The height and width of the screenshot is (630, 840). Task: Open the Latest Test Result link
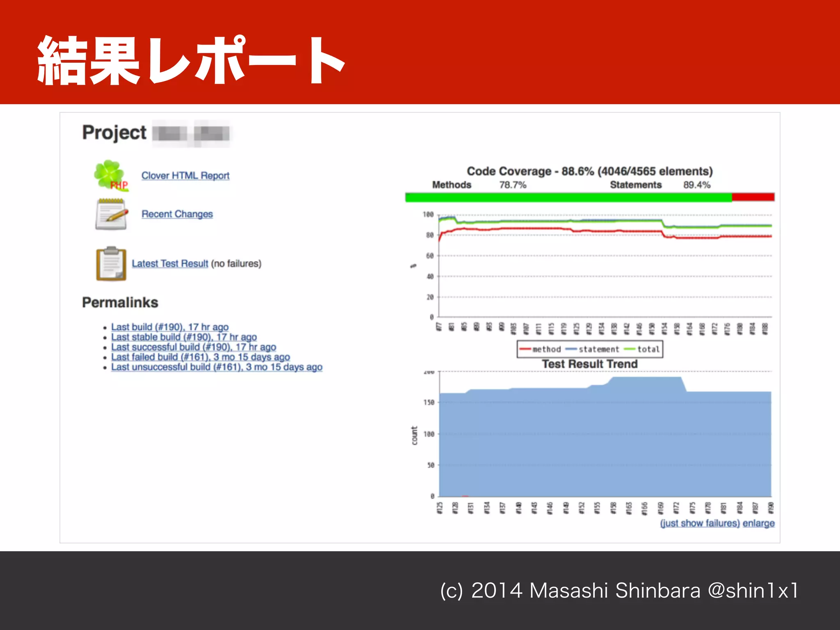(x=170, y=264)
